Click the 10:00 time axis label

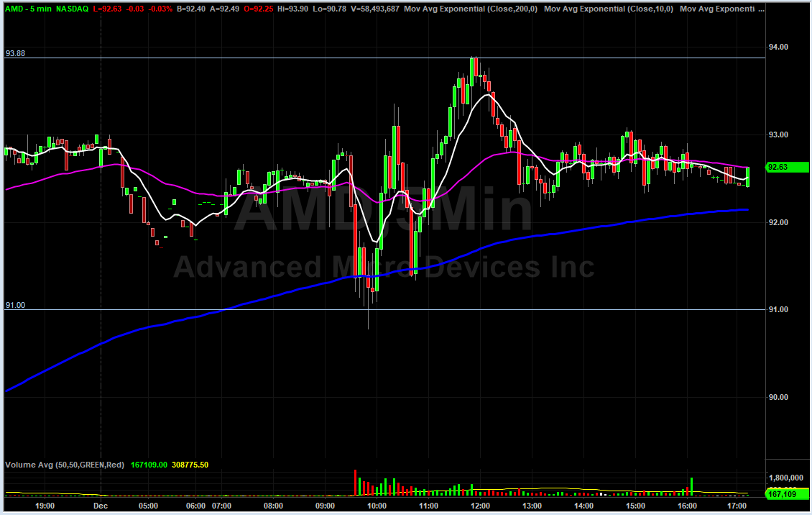click(377, 506)
